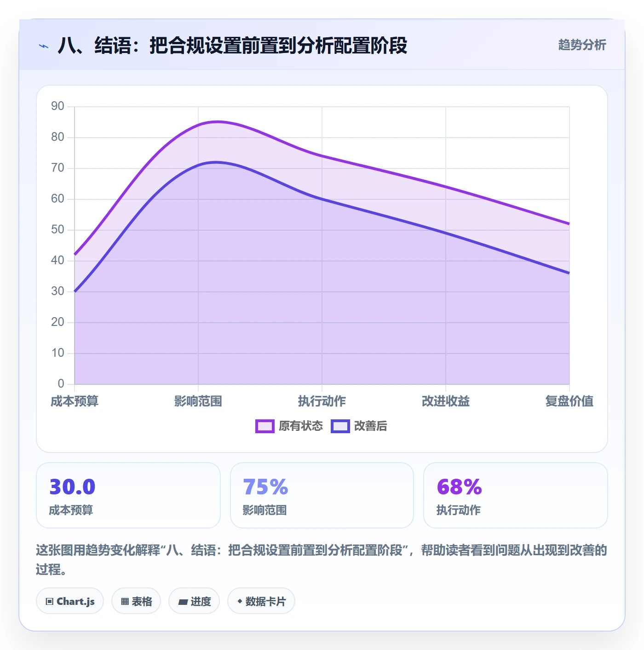The width and height of the screenshot is (644, 650).
Task: Click the 30.0 value text
Action: point(72,487)
